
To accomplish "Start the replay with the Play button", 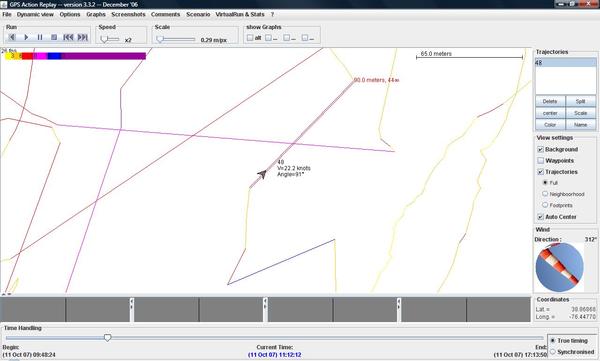I will [26, 37].
